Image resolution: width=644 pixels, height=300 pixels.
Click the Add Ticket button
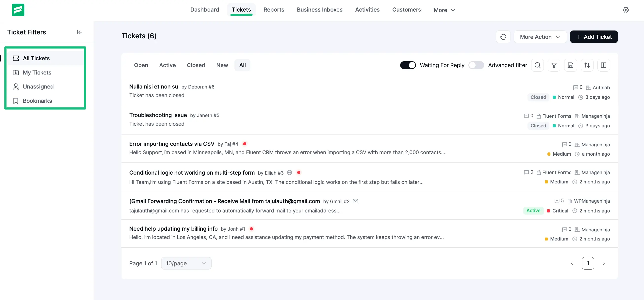594,37
